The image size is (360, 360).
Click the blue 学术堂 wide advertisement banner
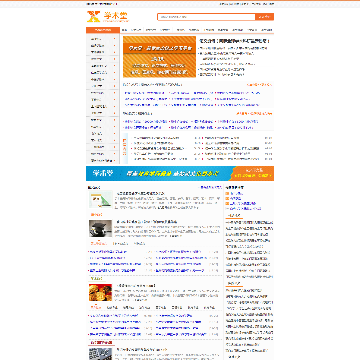pyautogui.click(x=180, y=173)
